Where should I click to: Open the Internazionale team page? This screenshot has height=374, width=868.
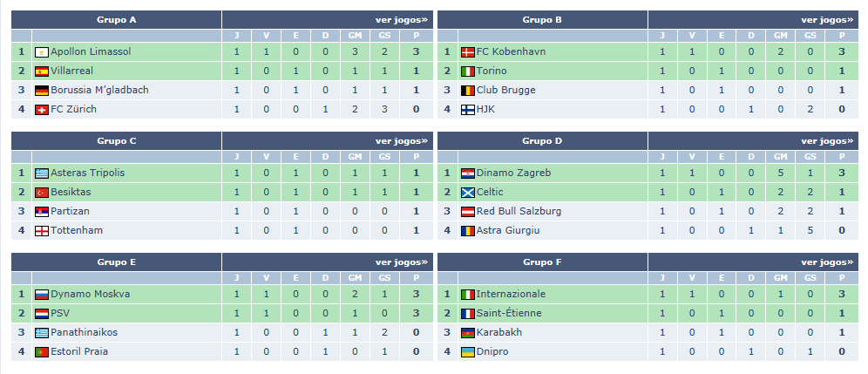click(x=511, y=295)
